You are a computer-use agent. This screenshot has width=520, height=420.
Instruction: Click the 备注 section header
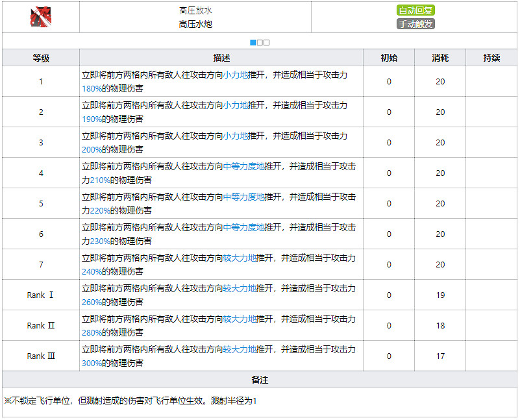[260, 380]
